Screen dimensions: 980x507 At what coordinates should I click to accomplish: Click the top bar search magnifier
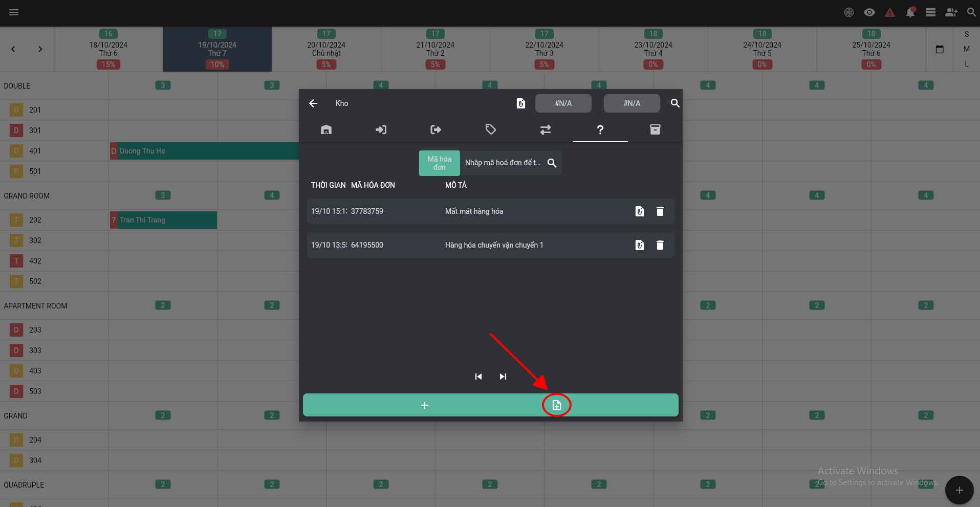click(971, 12)
